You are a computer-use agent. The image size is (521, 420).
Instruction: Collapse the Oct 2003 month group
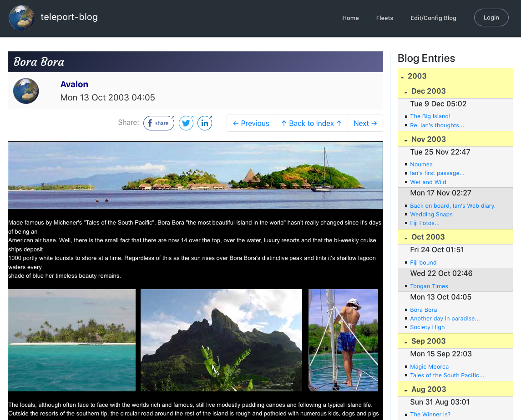(406, 237)
